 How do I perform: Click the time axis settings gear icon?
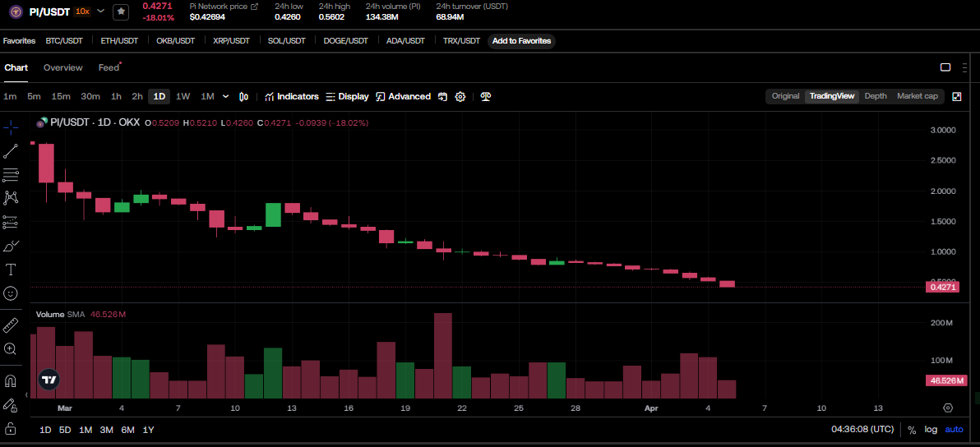tap(947, 408)
